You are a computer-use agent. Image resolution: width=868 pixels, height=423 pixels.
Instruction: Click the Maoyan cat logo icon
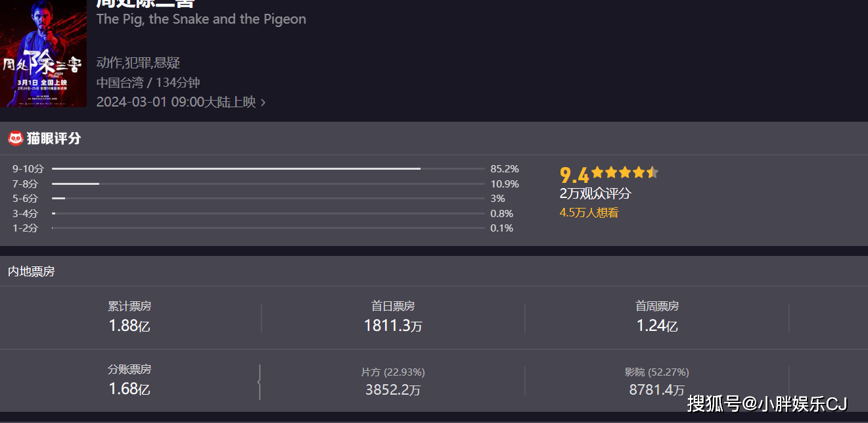16,138
